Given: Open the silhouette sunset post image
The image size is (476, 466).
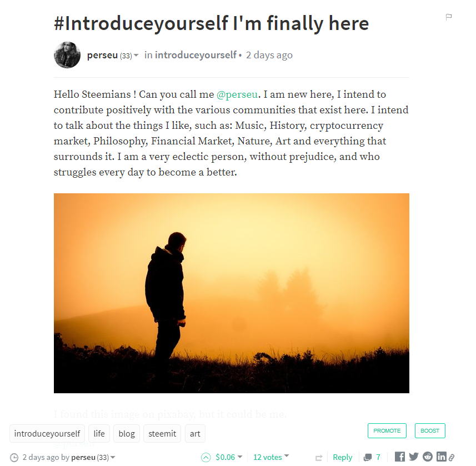Looking at the screenshot, I should (231, 293).
